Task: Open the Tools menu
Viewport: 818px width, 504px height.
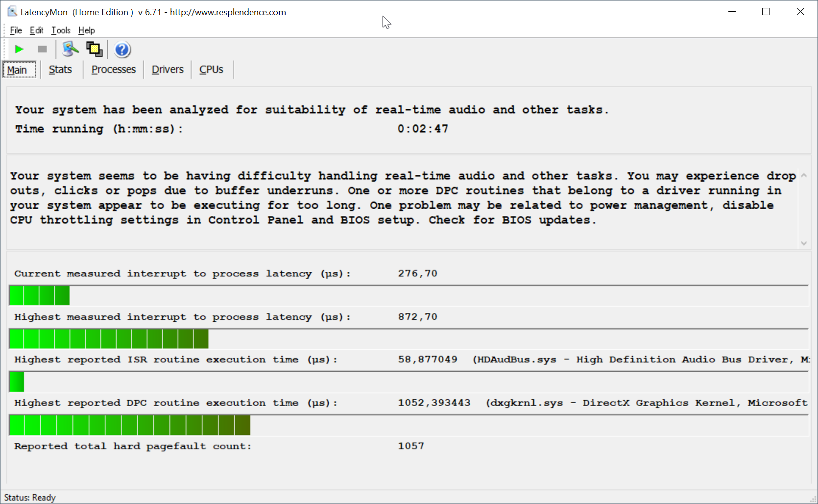Action: pyautogui.click(x=61, y=30)
